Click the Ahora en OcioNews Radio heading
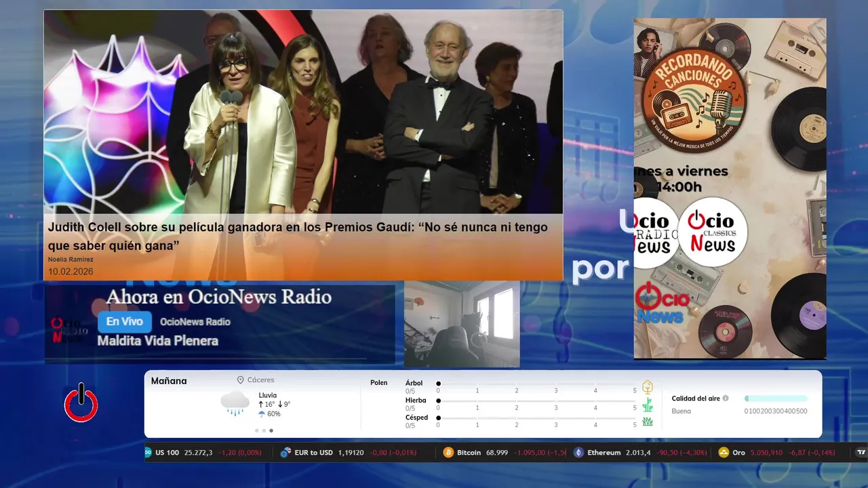Screen dimensions: 868x488 [218, 297]
